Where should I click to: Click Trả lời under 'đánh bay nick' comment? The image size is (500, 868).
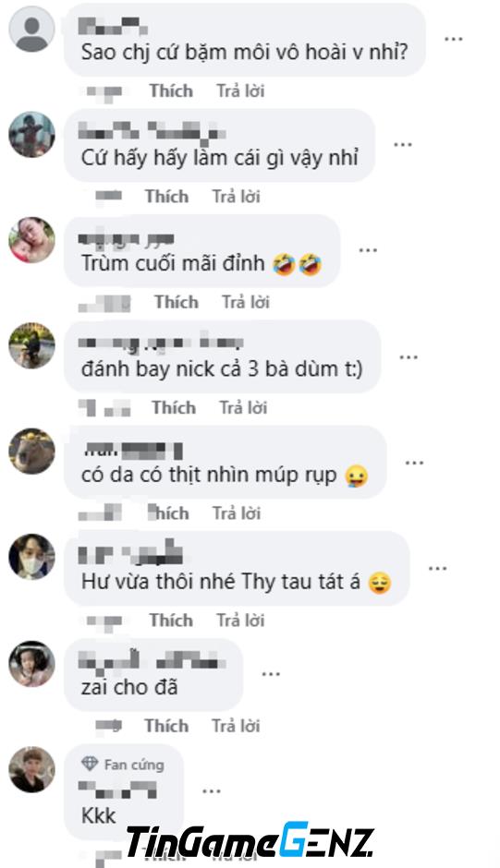(243, 408)
